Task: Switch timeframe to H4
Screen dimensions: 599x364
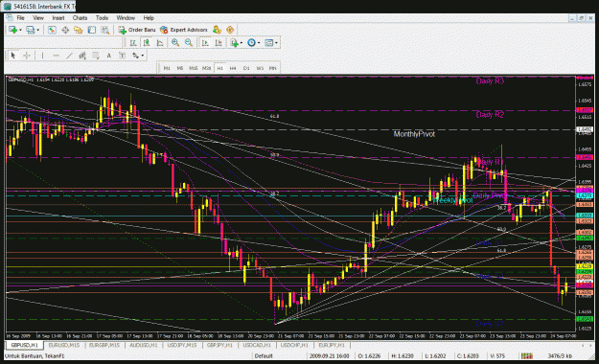Action: coord(233,68)
